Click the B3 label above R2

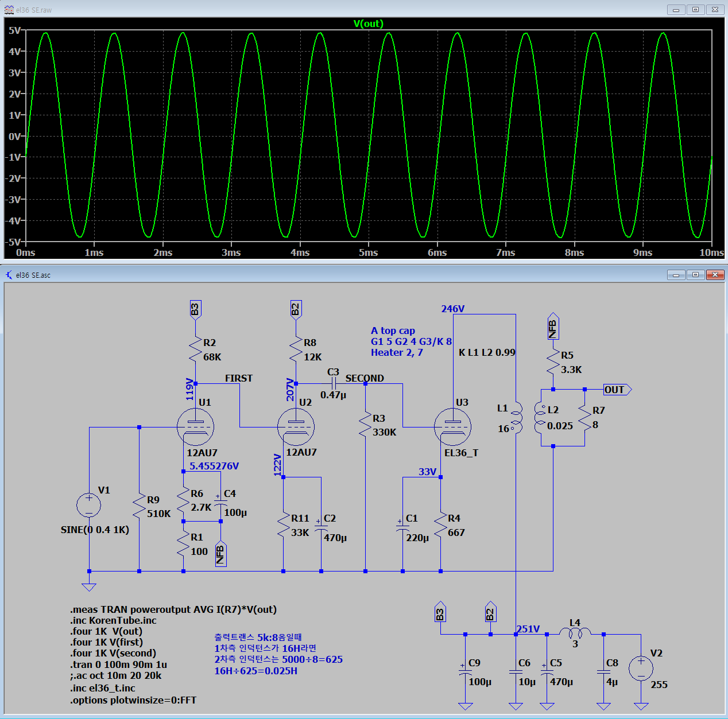[195, 309]
